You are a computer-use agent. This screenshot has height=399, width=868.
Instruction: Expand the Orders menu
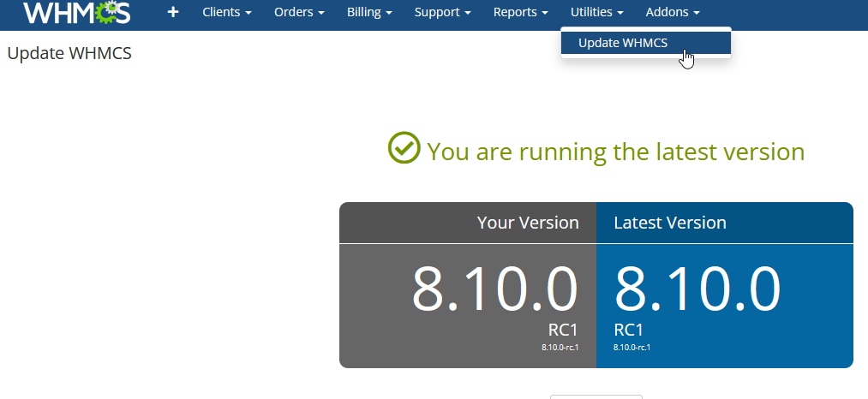pyautogui.click(x=300, y=12)
